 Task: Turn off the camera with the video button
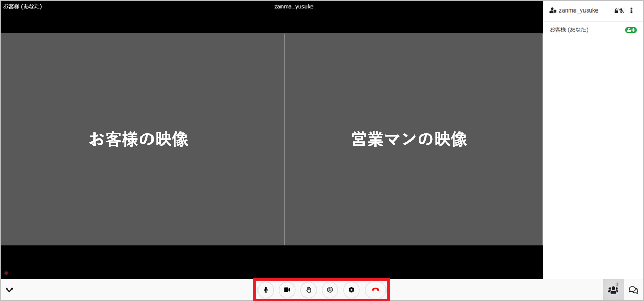tap(287, 290)
